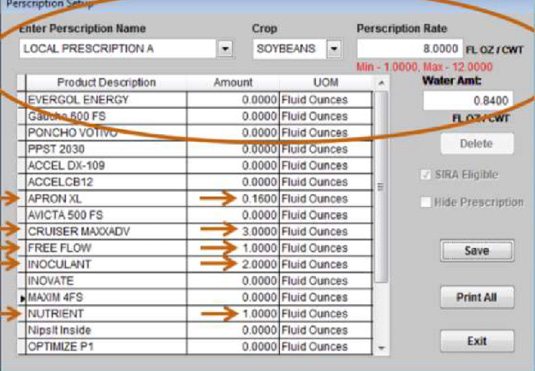This screenshot has height=371, width=535.
Task: Toggle the Hide Prescription checkbox
Action: (425, 202)
